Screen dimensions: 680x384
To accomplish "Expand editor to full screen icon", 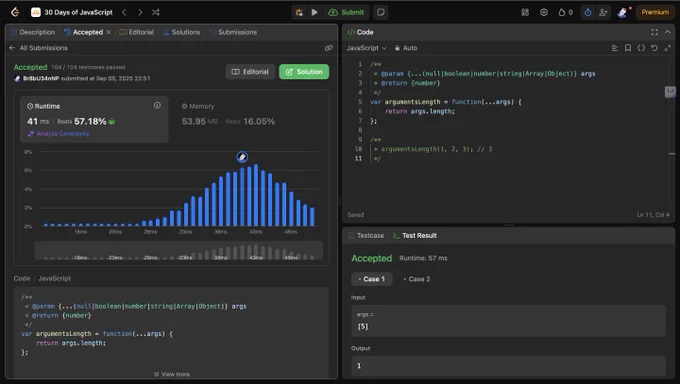I will [667, 48].
